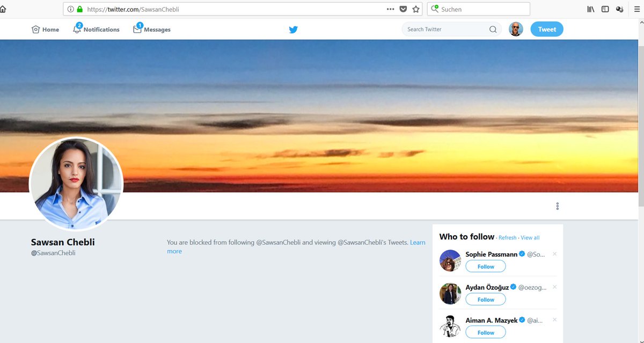This screenshot has height=343, width=644.
Task: Click the Who to follow heading
Action: tap(467, 237)
